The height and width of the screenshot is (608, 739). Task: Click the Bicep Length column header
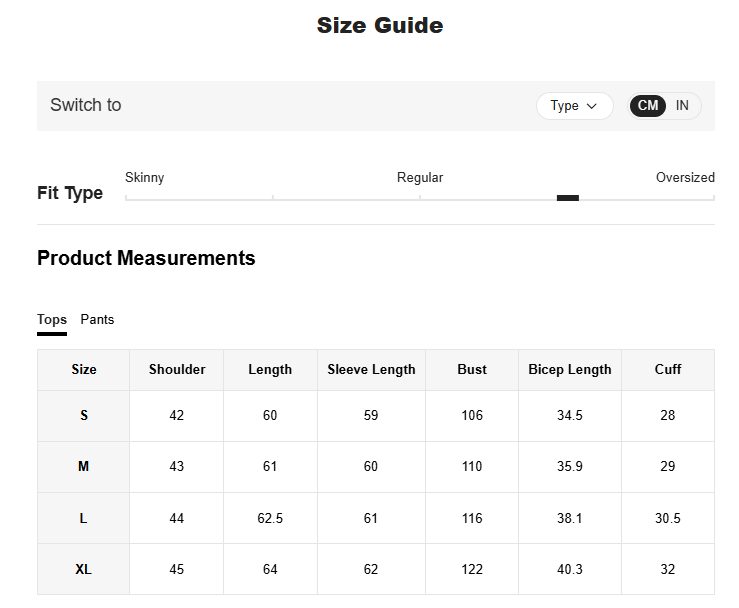(569, 370)
